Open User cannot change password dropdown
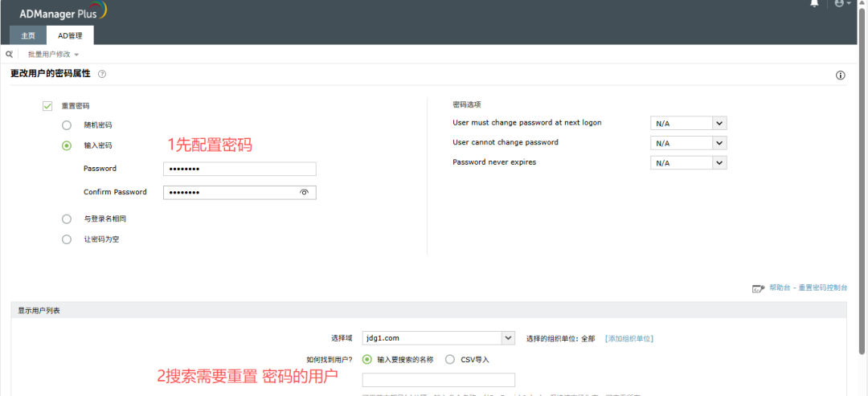Viewport: 868px width, 396px height. pyautogui.click(x=688, y=143)
